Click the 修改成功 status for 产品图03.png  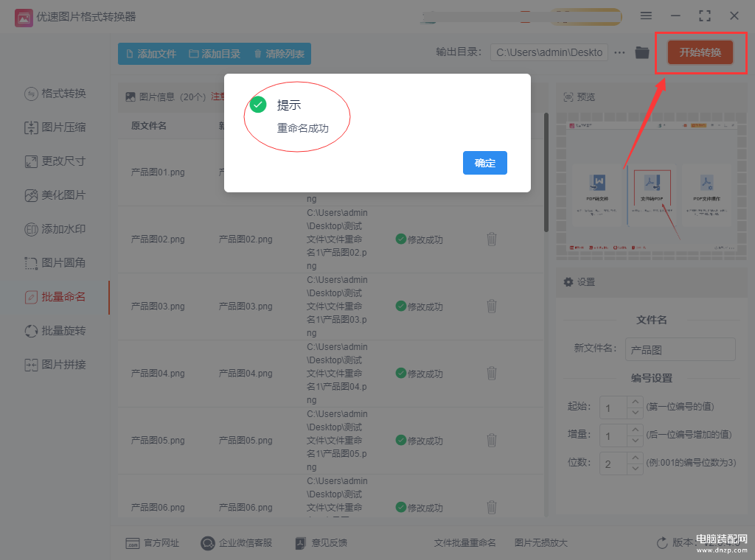click(x=420, y=307)
